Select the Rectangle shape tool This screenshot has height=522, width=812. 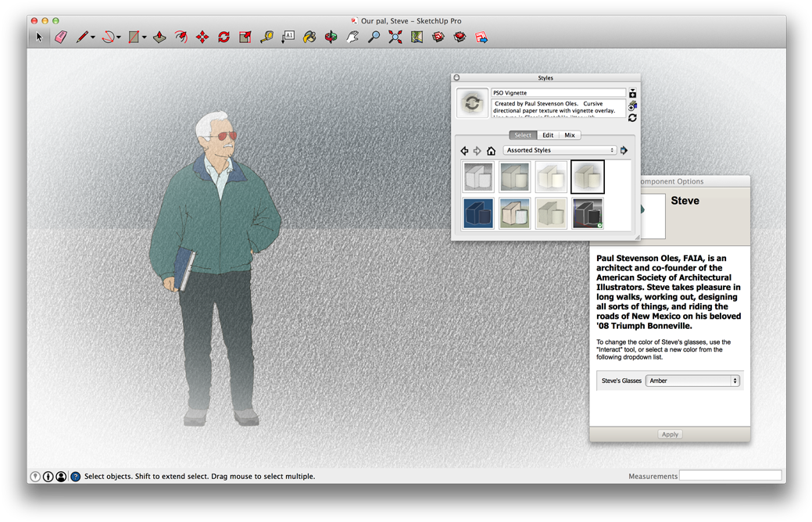134,38
